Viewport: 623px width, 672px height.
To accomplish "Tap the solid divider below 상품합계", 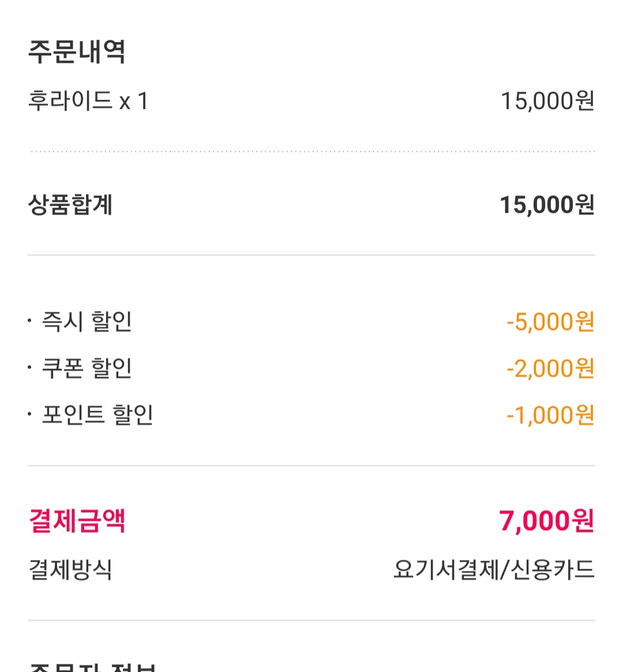I will [311, 255].
